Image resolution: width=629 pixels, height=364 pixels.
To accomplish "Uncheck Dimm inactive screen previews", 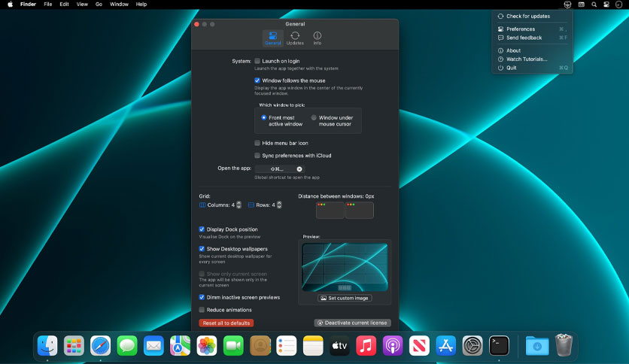I will (x=202, y=297).
